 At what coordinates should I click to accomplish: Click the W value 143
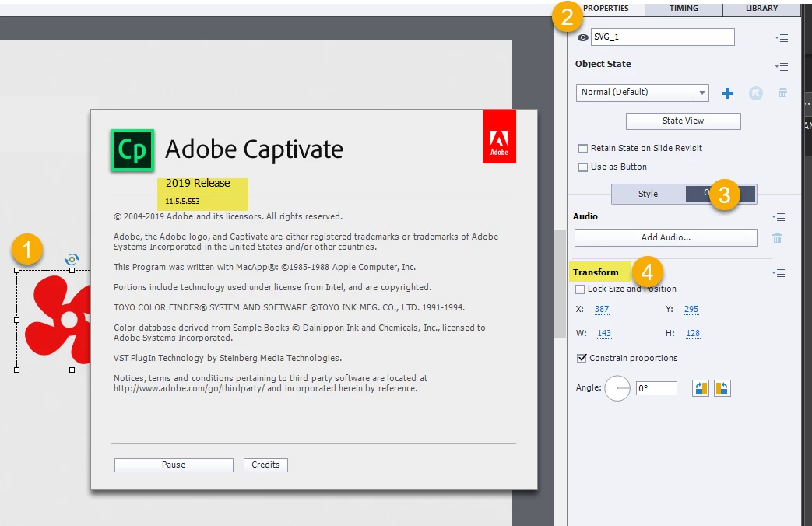point(604,333)
